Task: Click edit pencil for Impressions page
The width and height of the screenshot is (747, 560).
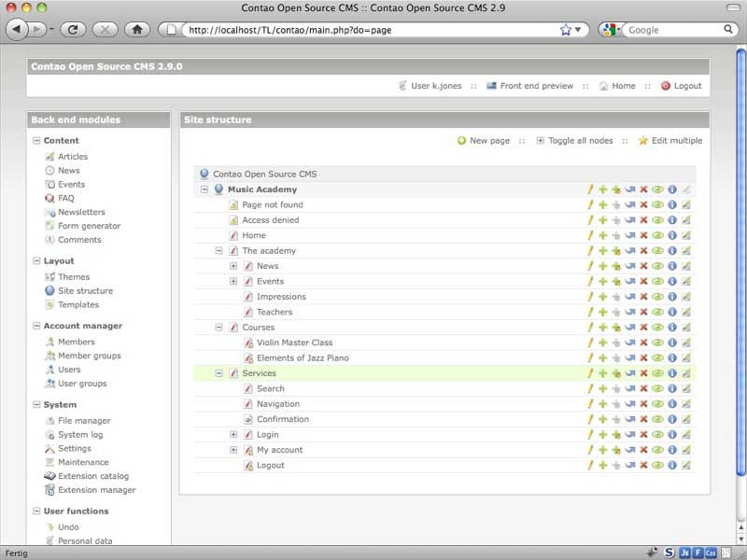Action: (x=590, y=297)
